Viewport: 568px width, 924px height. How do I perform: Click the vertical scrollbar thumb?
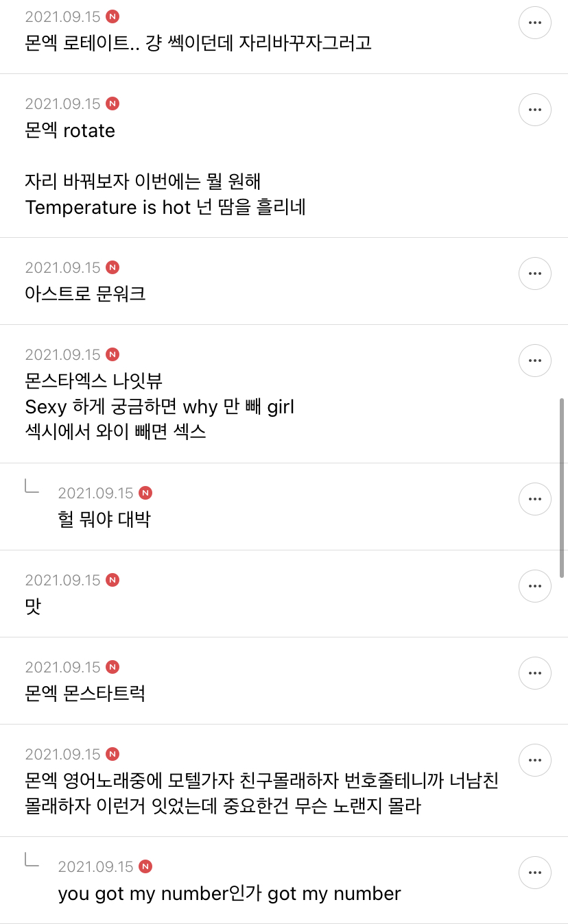pyautogui.click(x=563, y=487)
